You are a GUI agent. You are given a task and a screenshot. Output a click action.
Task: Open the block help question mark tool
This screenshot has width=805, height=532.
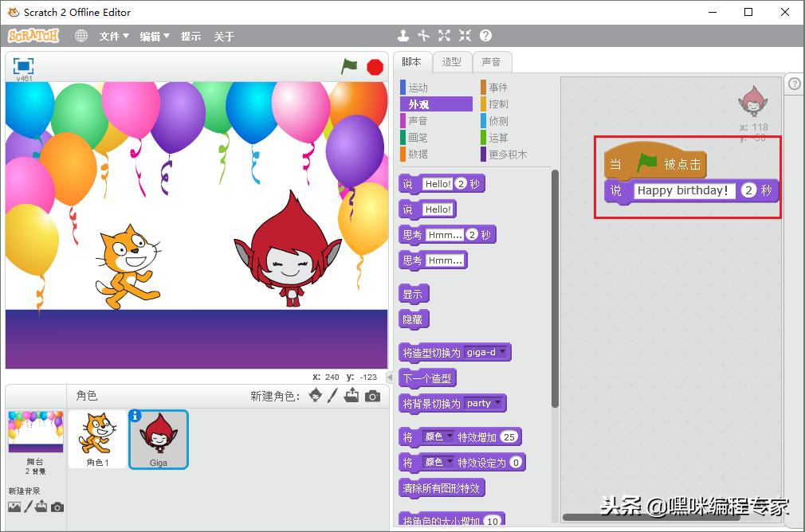tap(485, 35)
